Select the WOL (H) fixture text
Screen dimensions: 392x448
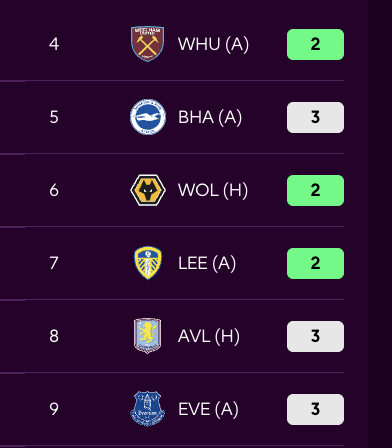pyautogui.click(x=213, y=190)
